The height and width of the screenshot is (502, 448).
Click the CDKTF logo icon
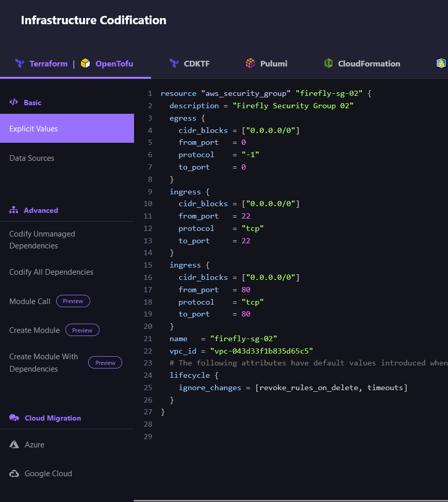coord(174,63)
